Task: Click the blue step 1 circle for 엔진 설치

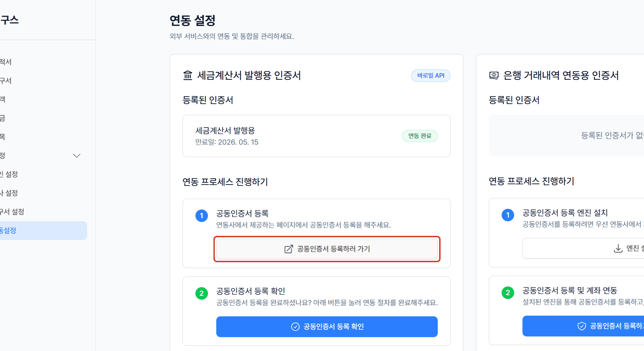Action: click(508, 215)
